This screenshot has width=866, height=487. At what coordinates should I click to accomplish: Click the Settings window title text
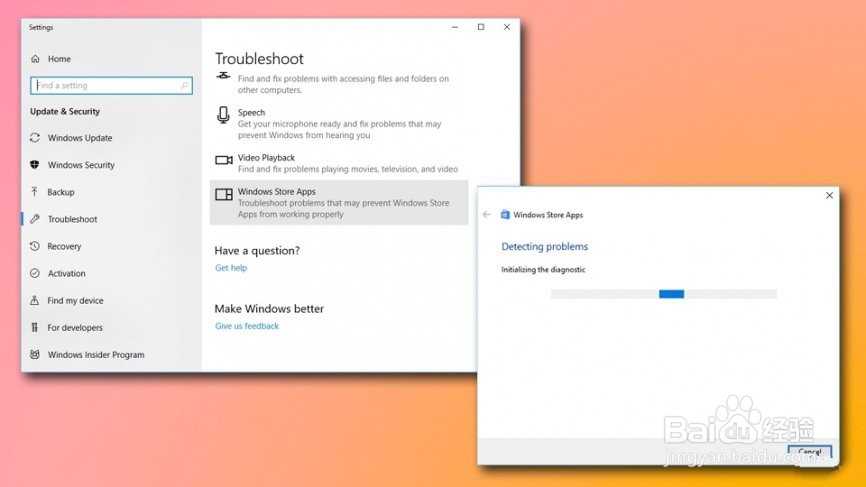click(41, 27)
